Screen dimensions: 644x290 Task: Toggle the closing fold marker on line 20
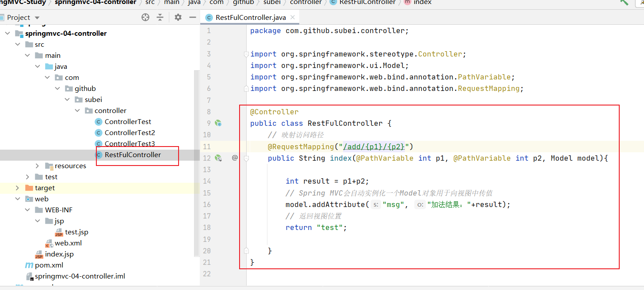[x=247, y=251]
